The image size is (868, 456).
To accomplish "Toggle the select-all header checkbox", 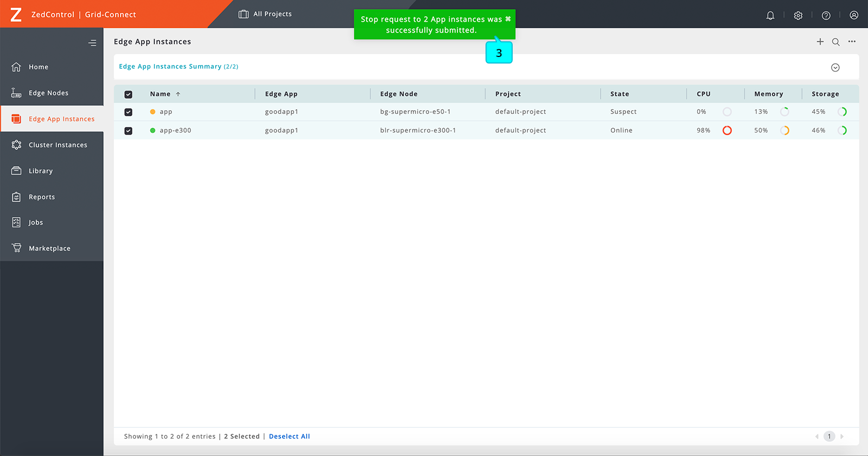I will click(x=128, y=94).
